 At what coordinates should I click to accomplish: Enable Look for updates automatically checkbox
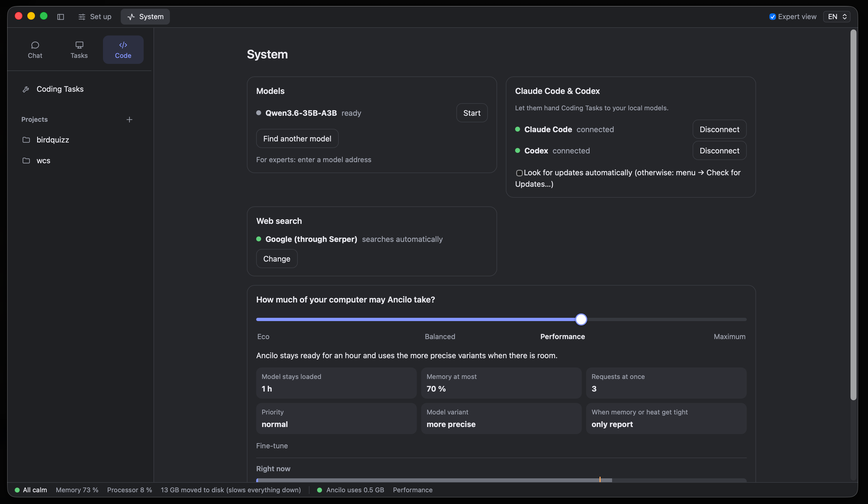519,173
